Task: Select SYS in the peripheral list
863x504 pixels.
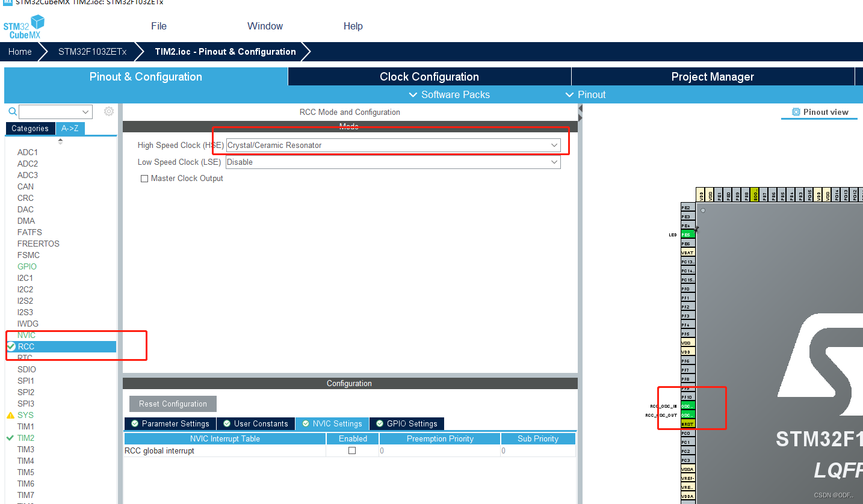Action: [x=25, y=415]
